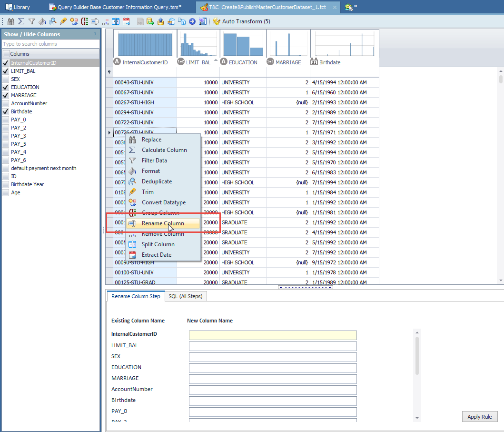Click the filter row icon in grid
Viewport: 504px width, 432px height.
(109, 72)
